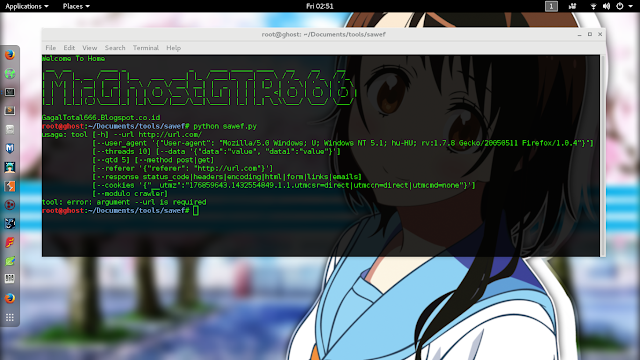The width and height of the screenshot is (640, 360).
Task: Open the Terminal menu in menubar
Action: click(146, 48)
